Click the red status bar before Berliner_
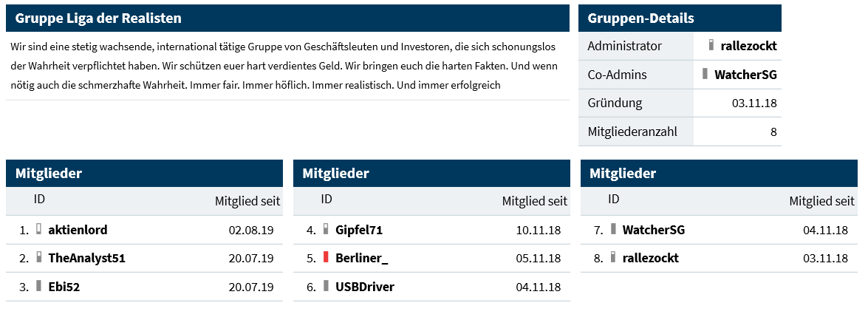The width and height of the screenshot is (868, 317). point(326,258)
